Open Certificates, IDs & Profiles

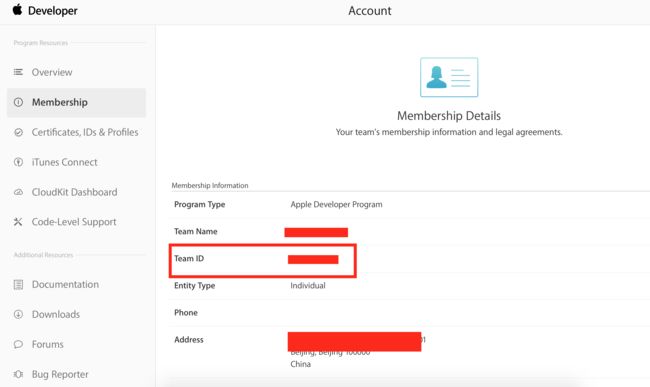coord(85,132)
